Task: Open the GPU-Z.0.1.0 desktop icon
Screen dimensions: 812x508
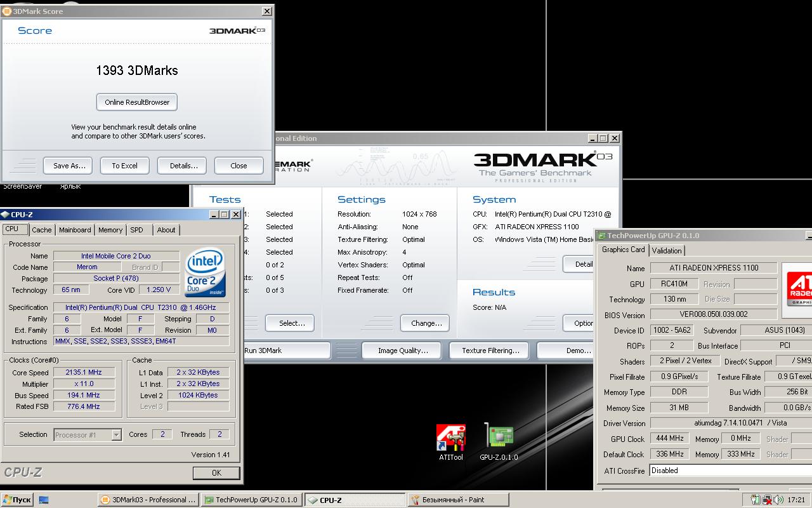Action: [x=499, y=443]
